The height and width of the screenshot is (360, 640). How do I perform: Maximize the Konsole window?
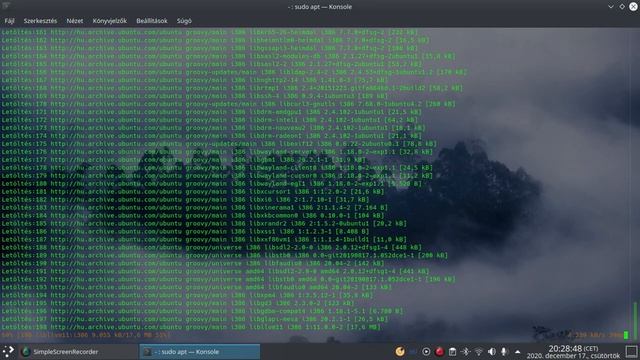tap(622, 7)
